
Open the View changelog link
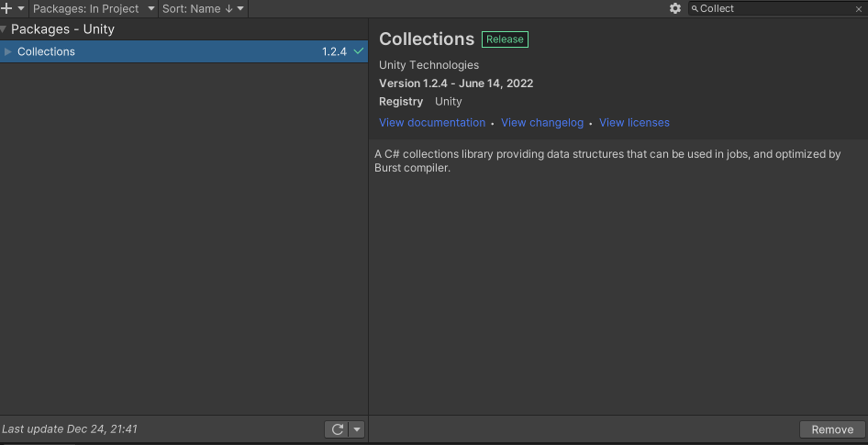coord(542,123)
